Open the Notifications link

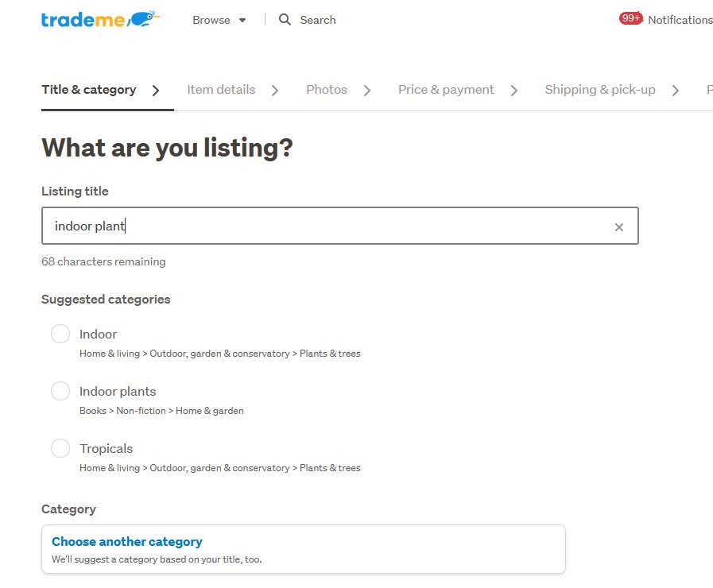click(680, 20)
